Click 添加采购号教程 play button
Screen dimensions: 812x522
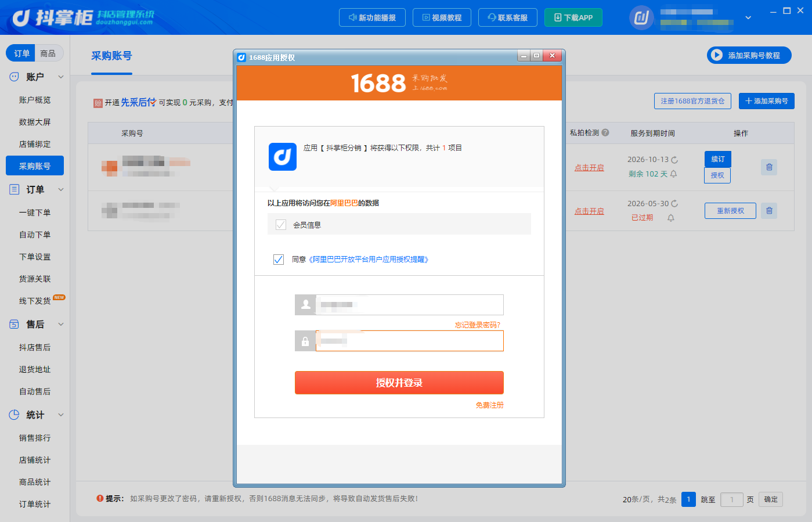coord(749,55)
